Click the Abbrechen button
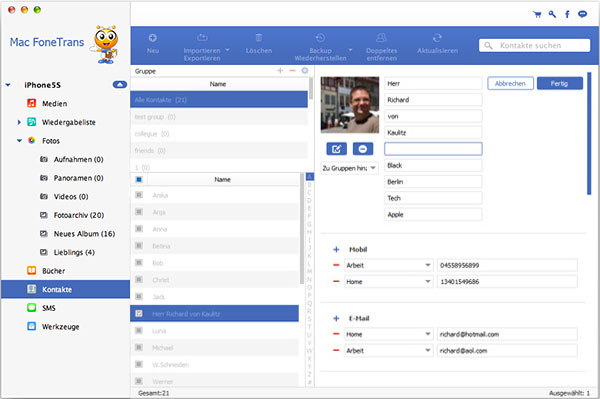600x399 pixels. 510,83
